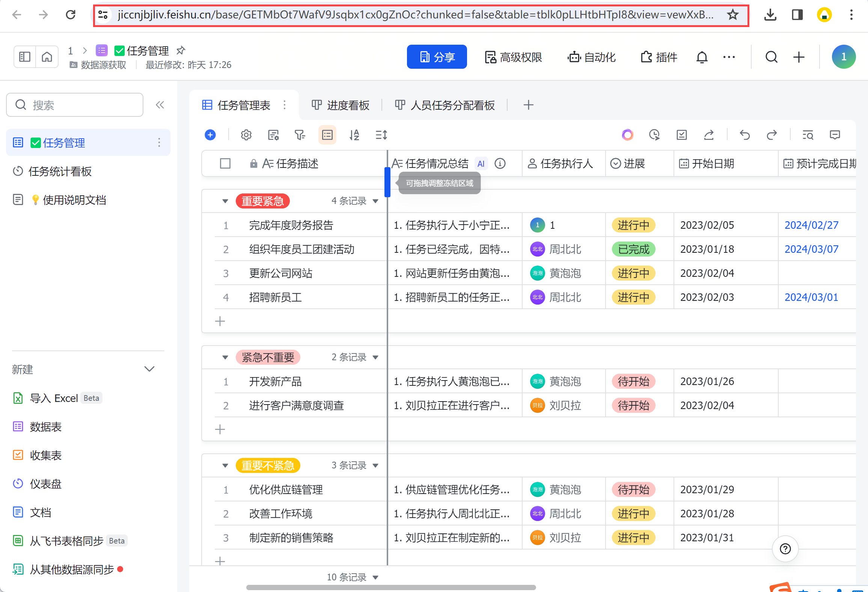Click 已完成 green status tag

point(633,249)
